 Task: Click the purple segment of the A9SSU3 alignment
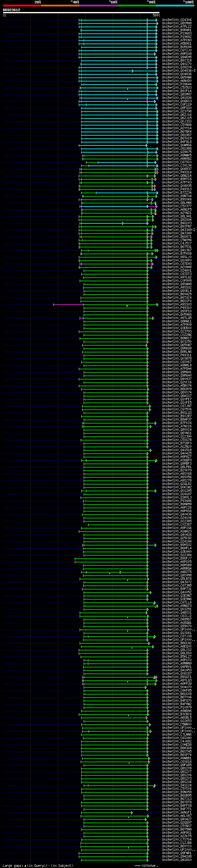coord(68,305)
